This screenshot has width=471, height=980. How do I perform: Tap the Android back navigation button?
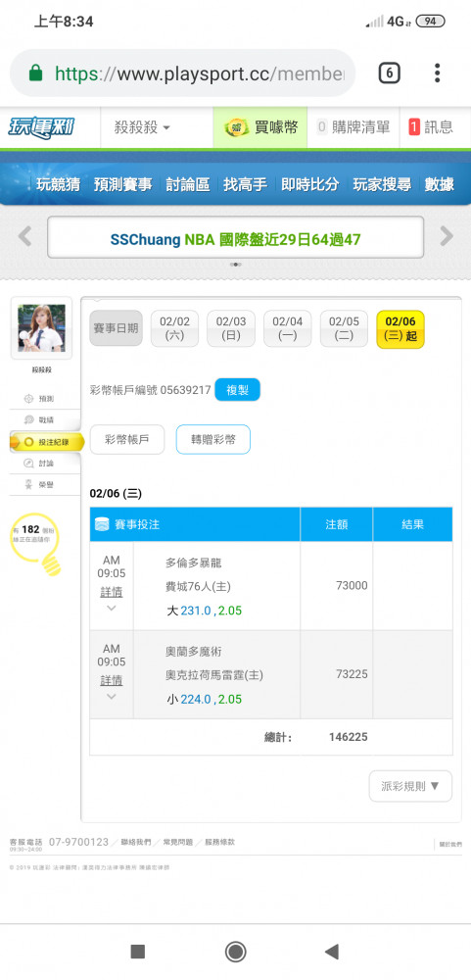pos(332,952)
